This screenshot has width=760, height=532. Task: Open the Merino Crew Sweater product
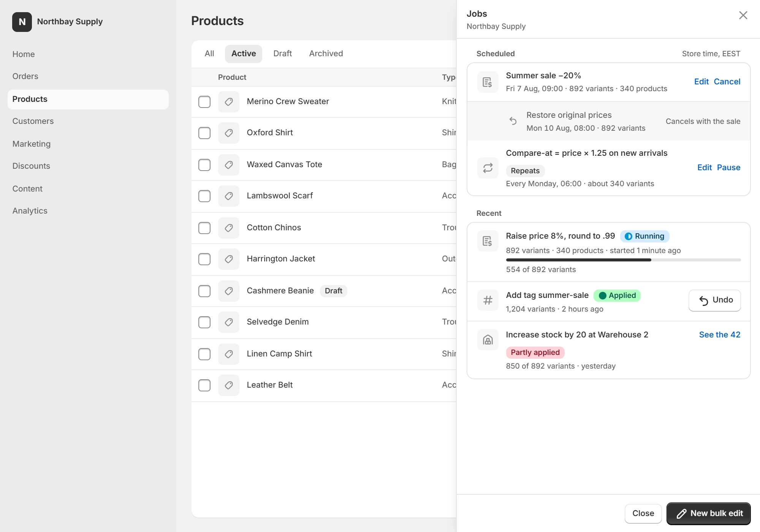click(x=288, y=101)
